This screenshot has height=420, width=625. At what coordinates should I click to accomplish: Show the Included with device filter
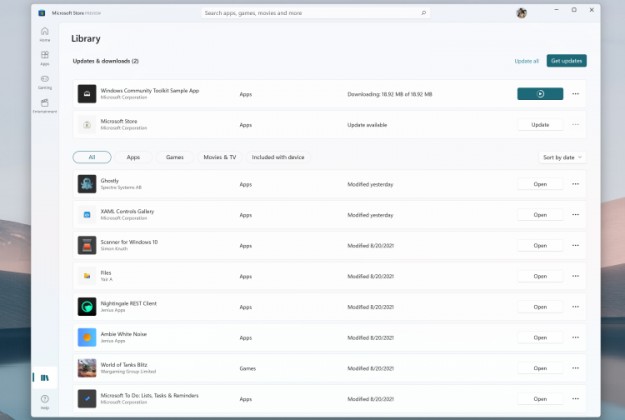pos(279,157)
